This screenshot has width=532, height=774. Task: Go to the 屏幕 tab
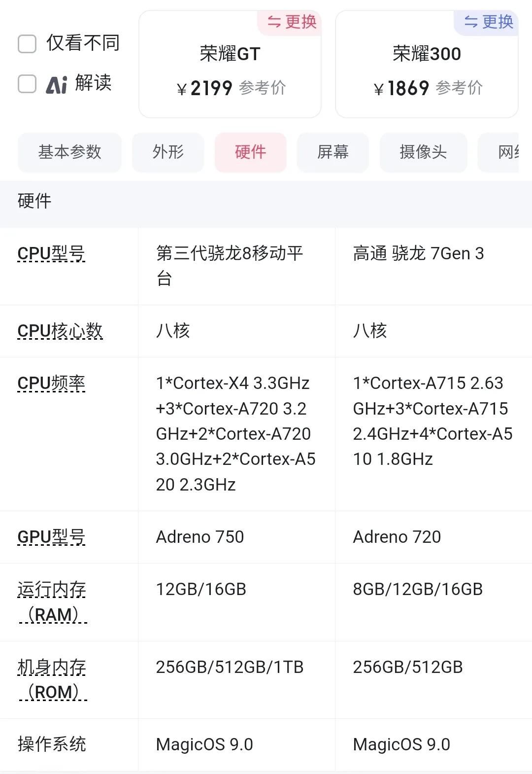click(332, 152)
